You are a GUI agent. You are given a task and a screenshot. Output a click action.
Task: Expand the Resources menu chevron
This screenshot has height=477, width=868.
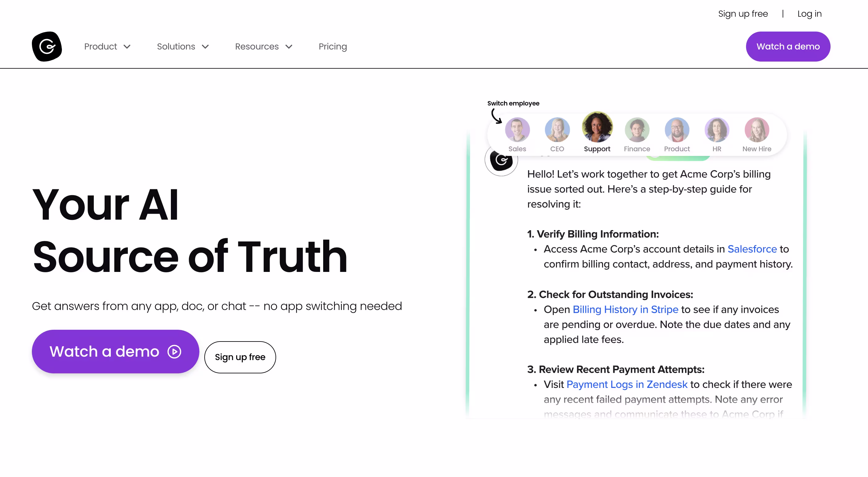tap(289, 47)
